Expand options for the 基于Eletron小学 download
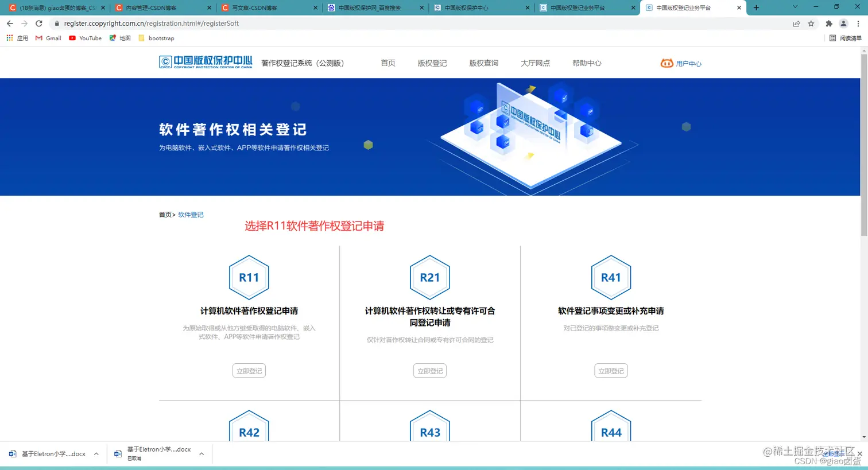This screenshot has width=868, height=470. click(x=96, y=453)
